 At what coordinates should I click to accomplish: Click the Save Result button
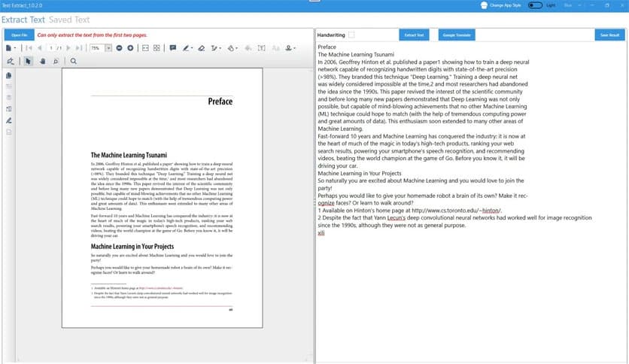pos(609,35)
